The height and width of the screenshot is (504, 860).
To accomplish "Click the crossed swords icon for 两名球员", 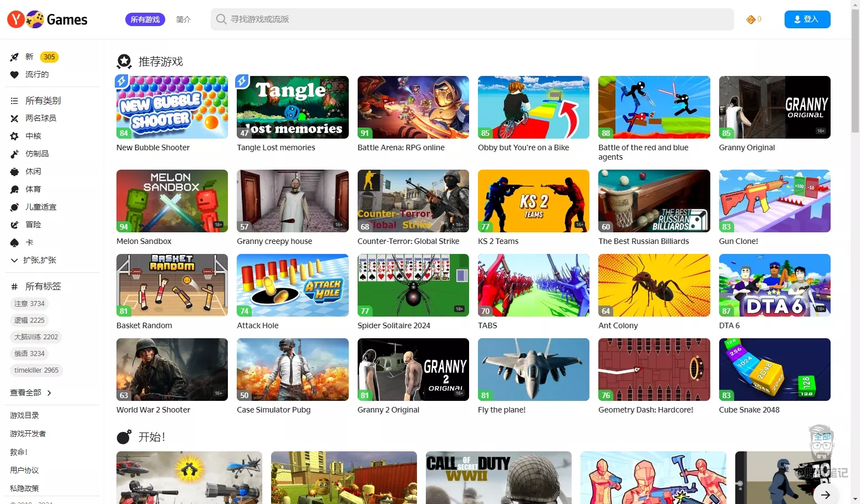I will tap(14, 118).
